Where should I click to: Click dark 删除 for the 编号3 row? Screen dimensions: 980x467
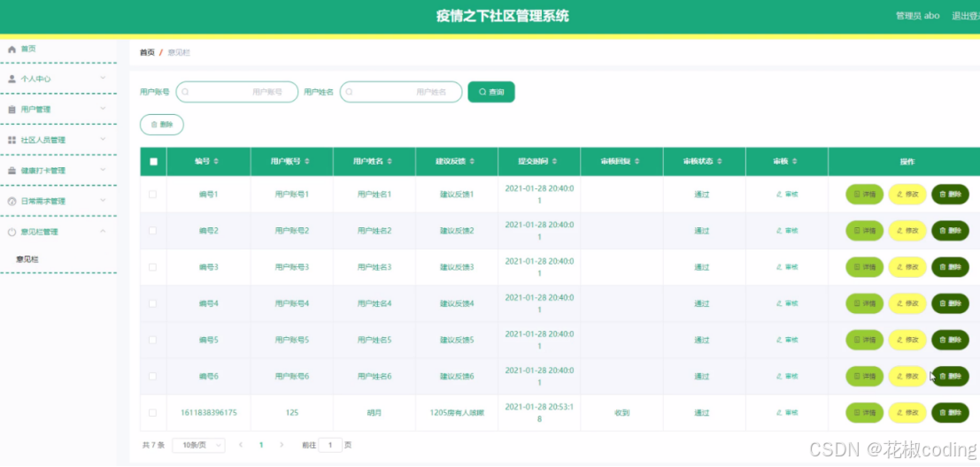(x=950, y=266)
